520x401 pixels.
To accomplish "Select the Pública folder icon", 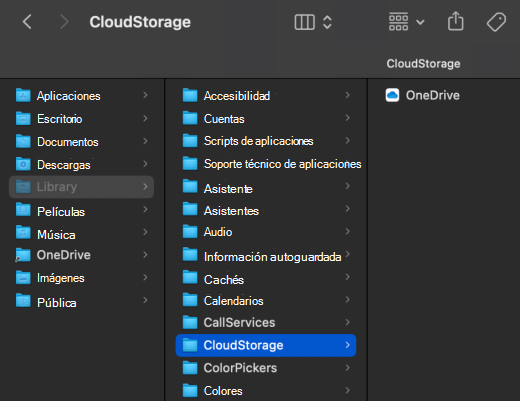I will 23,301.
